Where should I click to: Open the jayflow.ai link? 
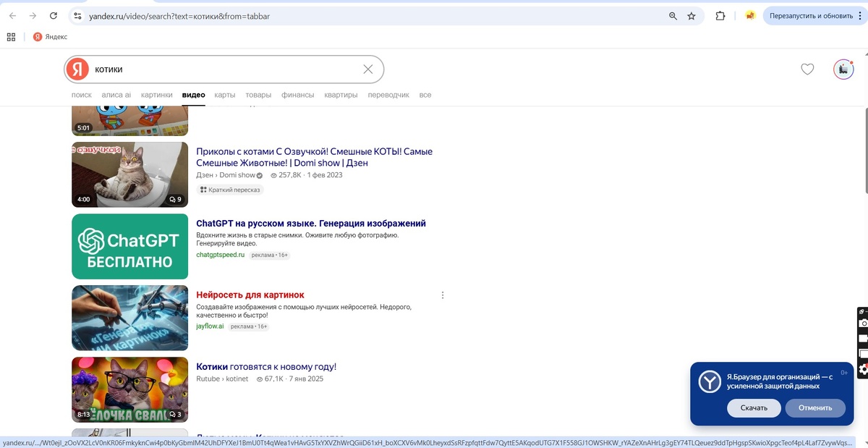(210, 326)
